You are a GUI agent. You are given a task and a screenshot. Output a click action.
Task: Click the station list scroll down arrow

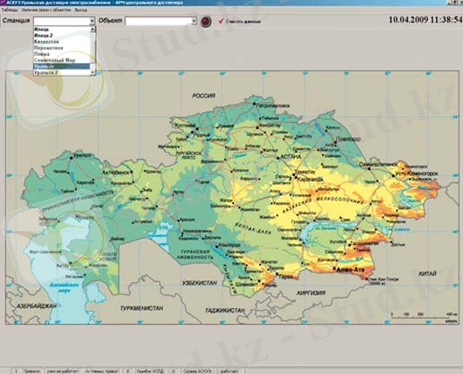point(93,72)
